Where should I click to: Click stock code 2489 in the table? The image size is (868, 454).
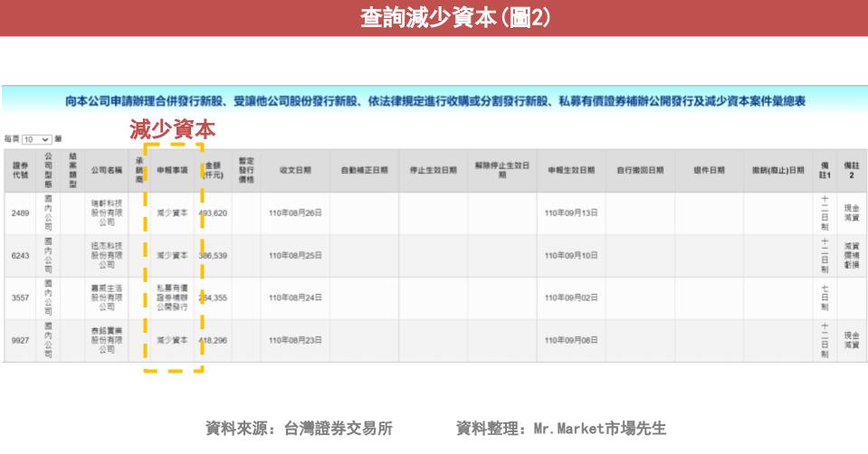click(x=20, y=213)
